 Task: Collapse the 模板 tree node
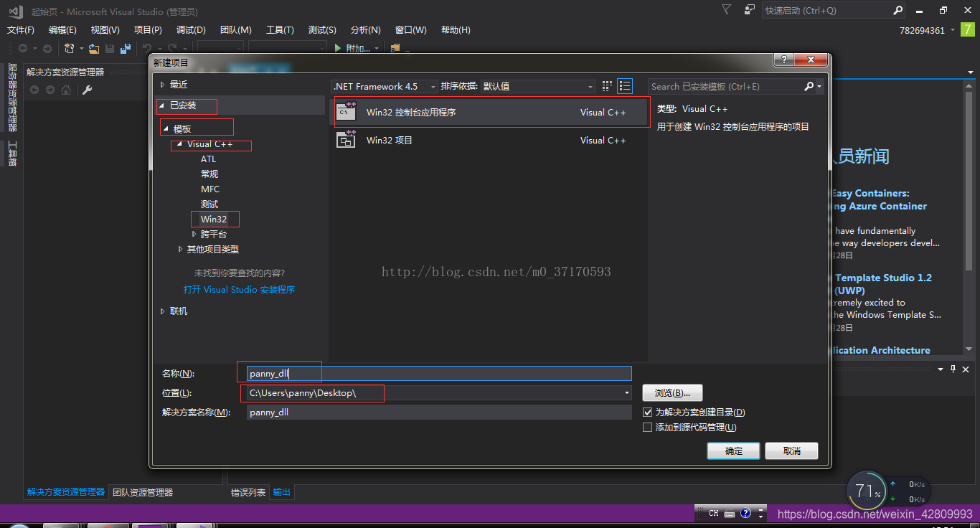tap(166, 129)
